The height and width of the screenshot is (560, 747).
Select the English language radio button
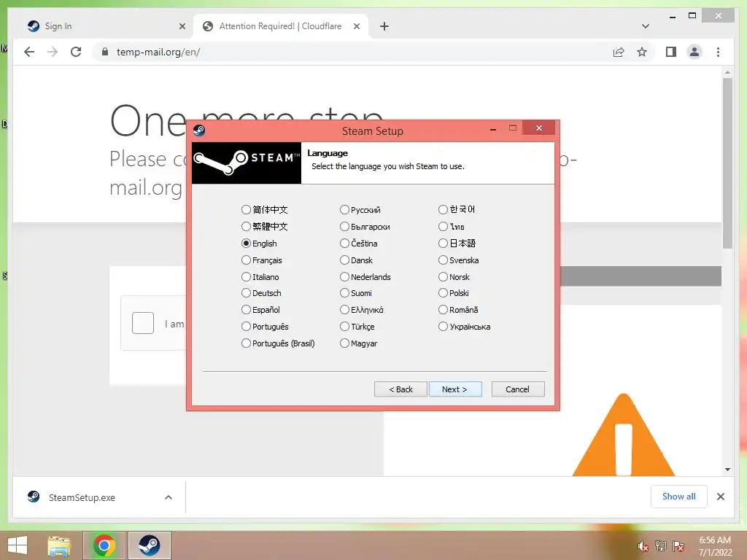(x=246, y=244)
